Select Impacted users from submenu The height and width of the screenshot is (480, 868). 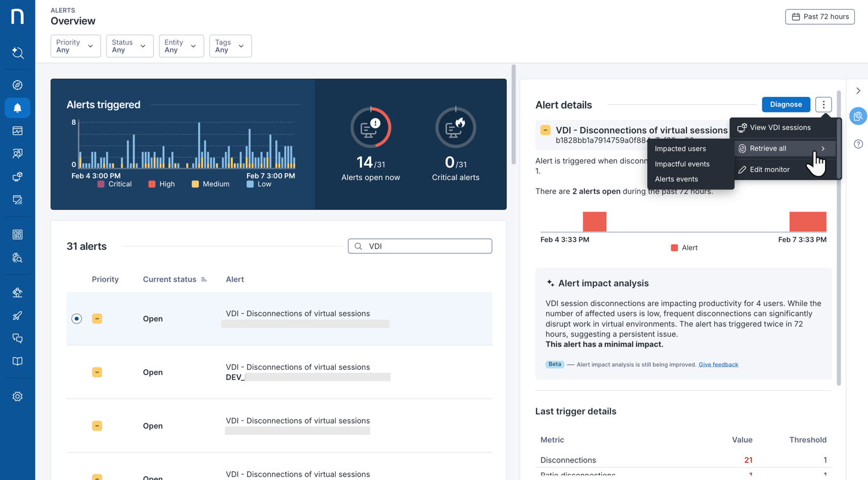pos(680,149)
